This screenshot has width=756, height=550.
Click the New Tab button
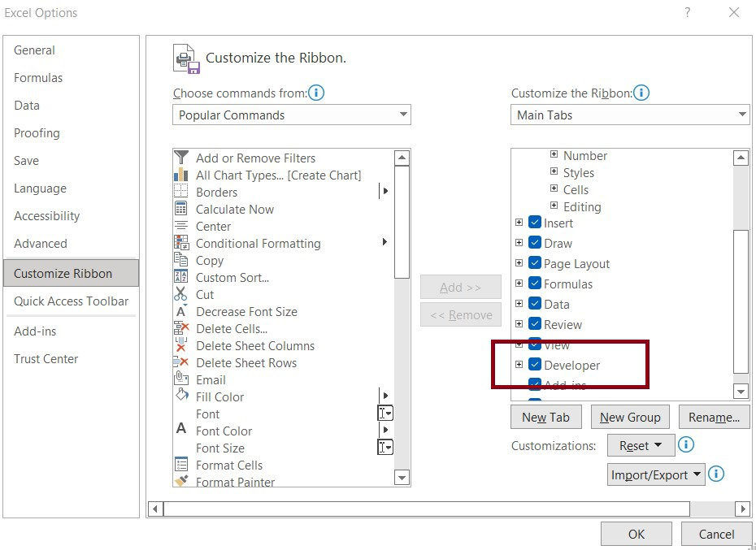545,417
